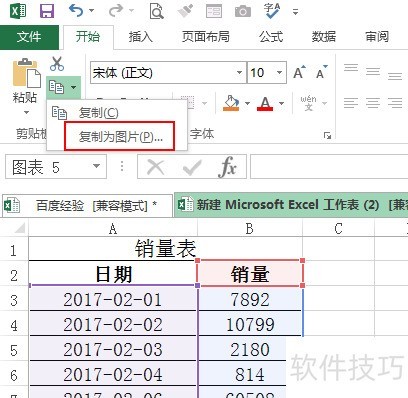The height and width of the screenshot is (398, 408).
Task: Click the 文件 file button
Action: click(29, 36)
